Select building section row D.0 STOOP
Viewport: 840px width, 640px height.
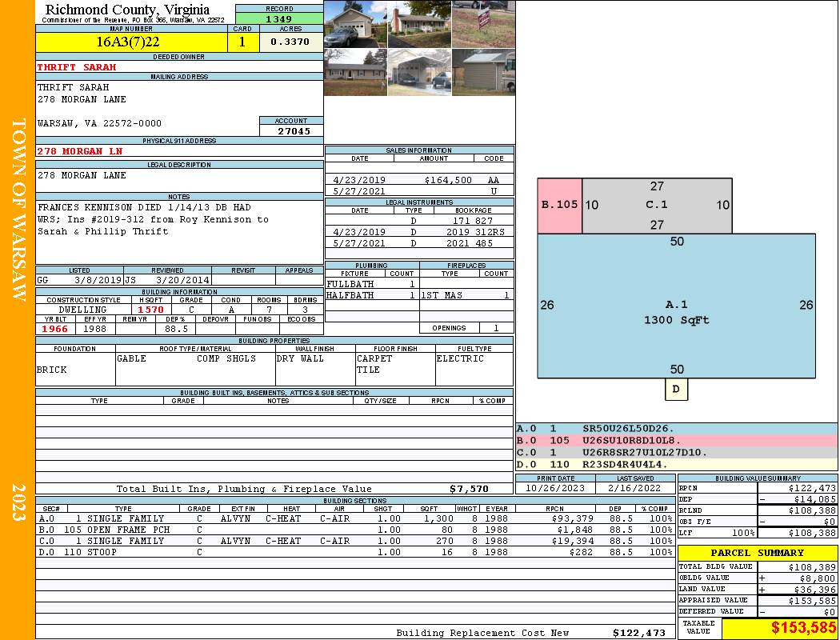click(355, 552)
